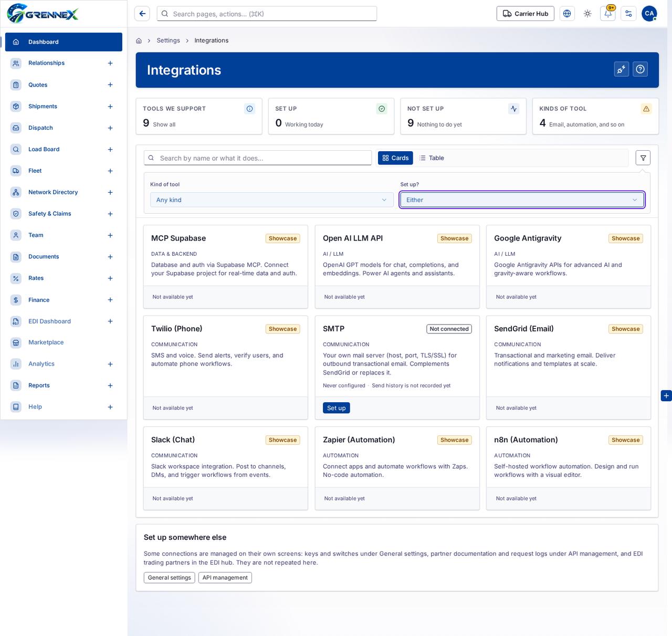Screen dimensions: 672x636
Task: Toggle the light/dark theme sun icon
Action: (x=587, y=14)
